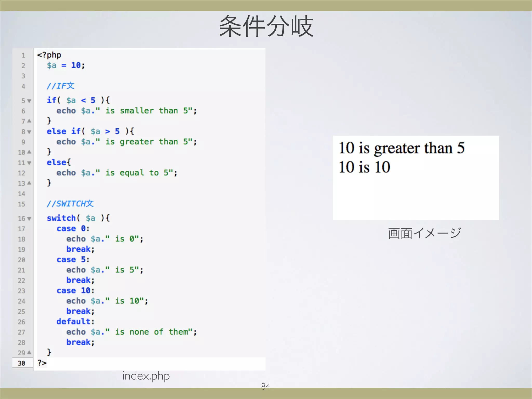
Task: Click the 'break;' statement on line 19
Action: (x=80, y=249)
